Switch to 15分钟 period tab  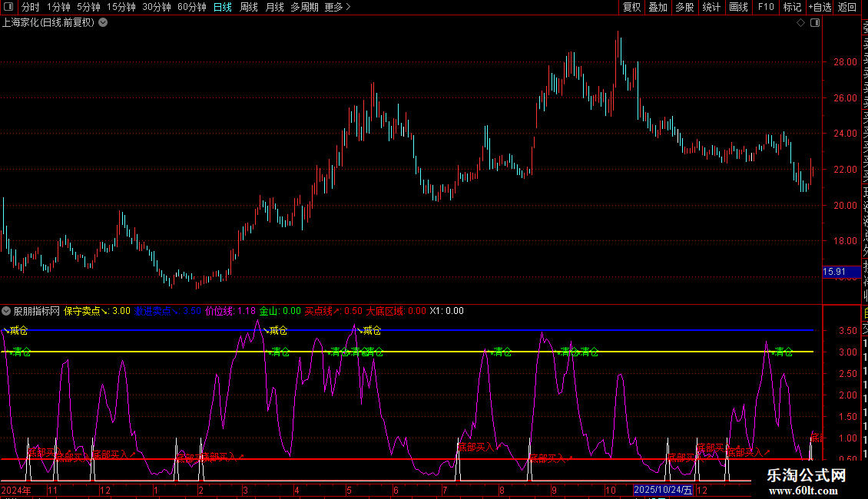click(x=121, y=7)
